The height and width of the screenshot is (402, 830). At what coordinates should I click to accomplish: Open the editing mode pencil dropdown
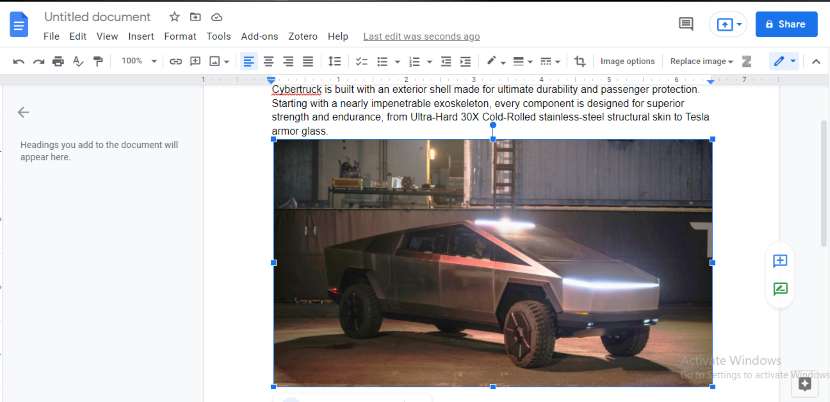784,61
